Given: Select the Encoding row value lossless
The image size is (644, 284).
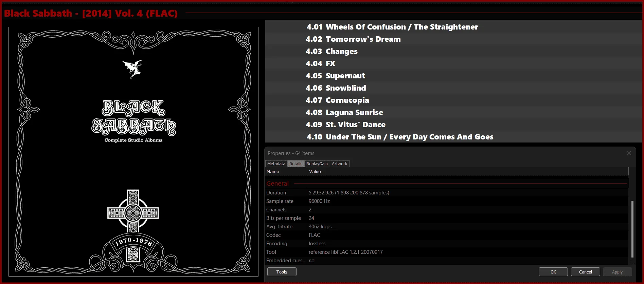Looking at the screenshot, I should (317, 243).
